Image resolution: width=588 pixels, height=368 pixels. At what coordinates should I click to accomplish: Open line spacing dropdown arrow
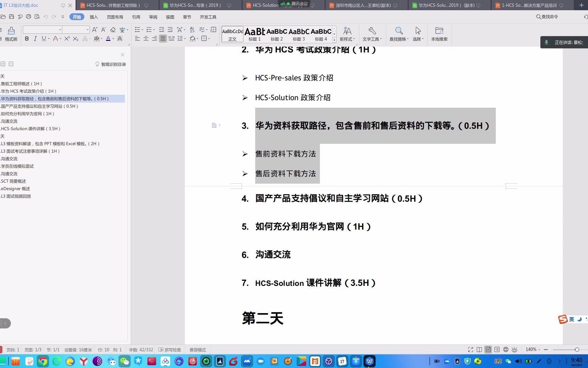pyautogui.click(x=185, y=39)
